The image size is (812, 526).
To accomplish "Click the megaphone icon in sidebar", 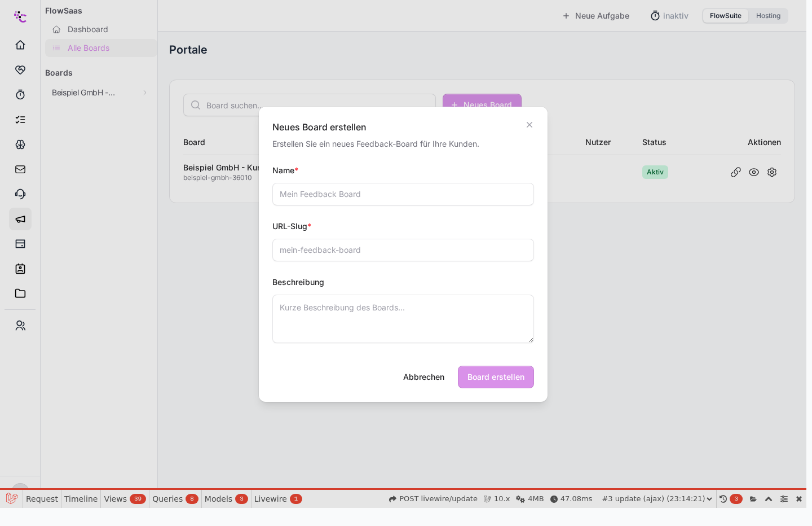I will (20, 219).
